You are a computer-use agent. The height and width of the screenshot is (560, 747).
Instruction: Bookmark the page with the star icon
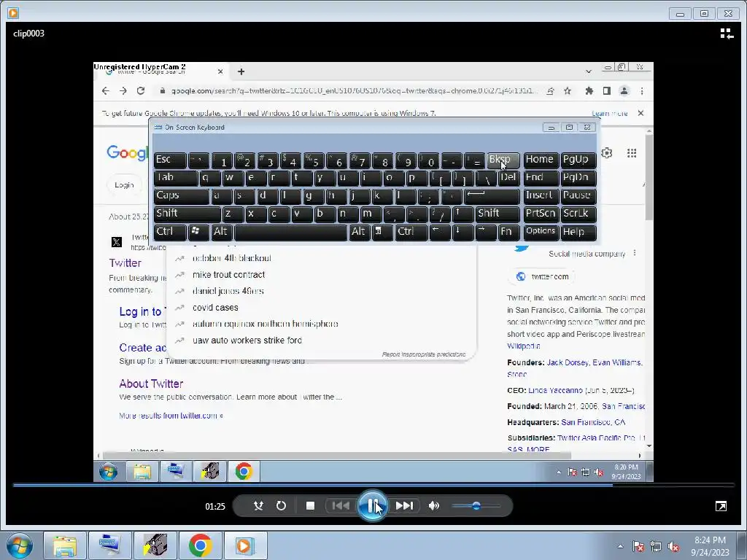tap(568, 91)
